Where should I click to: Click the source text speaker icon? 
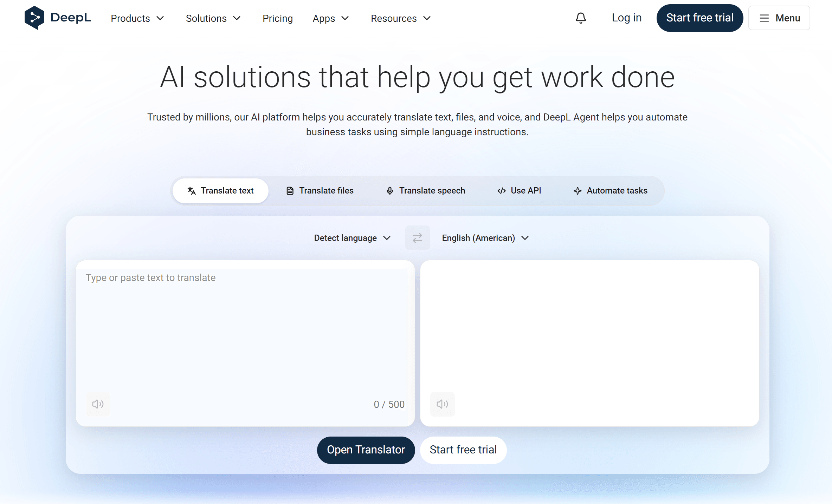click(x=98, y=404)
